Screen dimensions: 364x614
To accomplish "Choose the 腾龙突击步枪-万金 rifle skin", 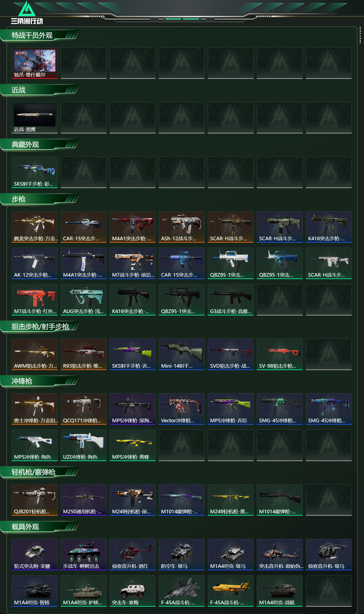I will coord(35,227).
